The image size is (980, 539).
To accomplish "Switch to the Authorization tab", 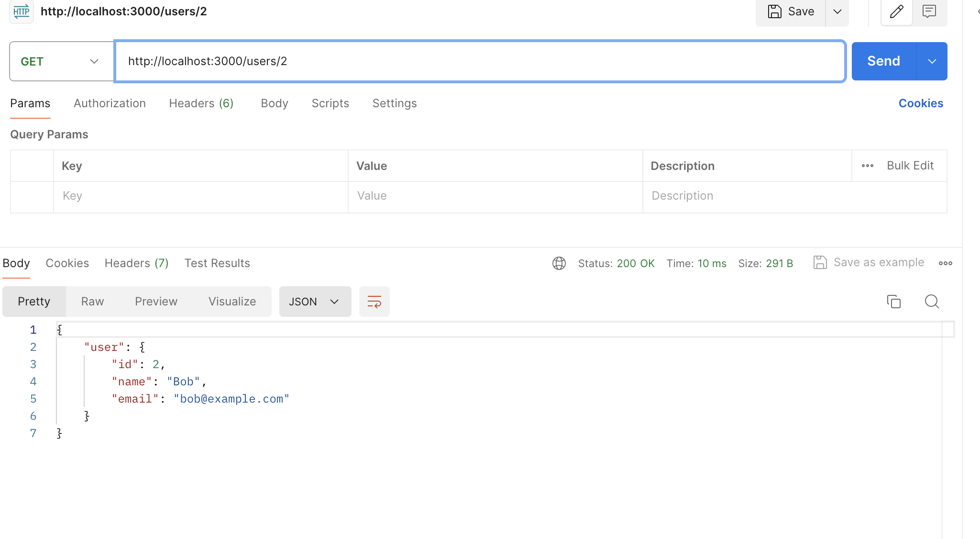I will point(110,103).
